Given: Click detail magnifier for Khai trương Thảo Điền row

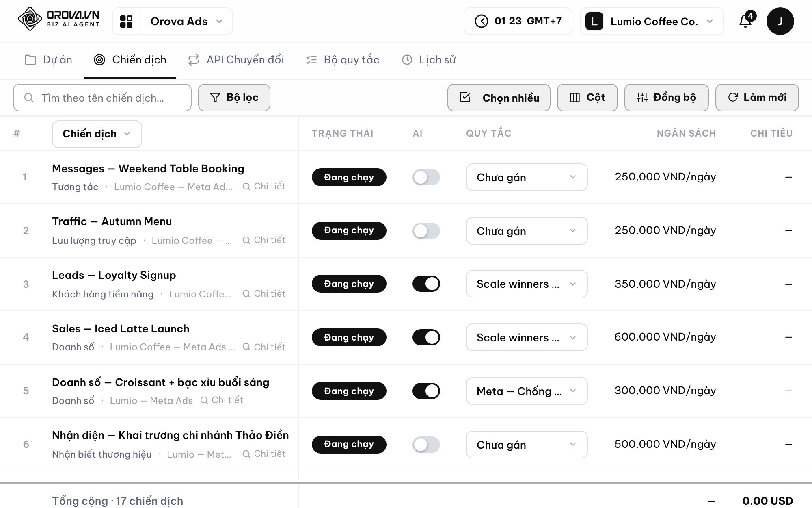Looking at the screenshot, I should (246, 454).
